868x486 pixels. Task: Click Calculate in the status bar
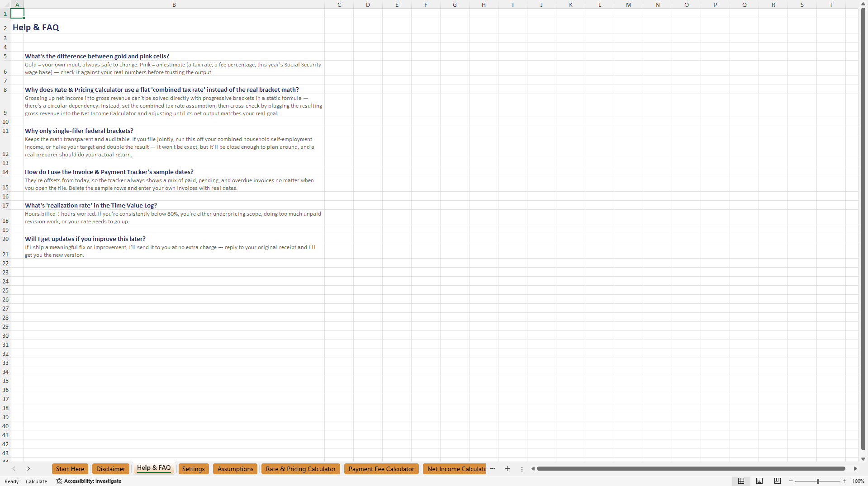pos(36,481)
